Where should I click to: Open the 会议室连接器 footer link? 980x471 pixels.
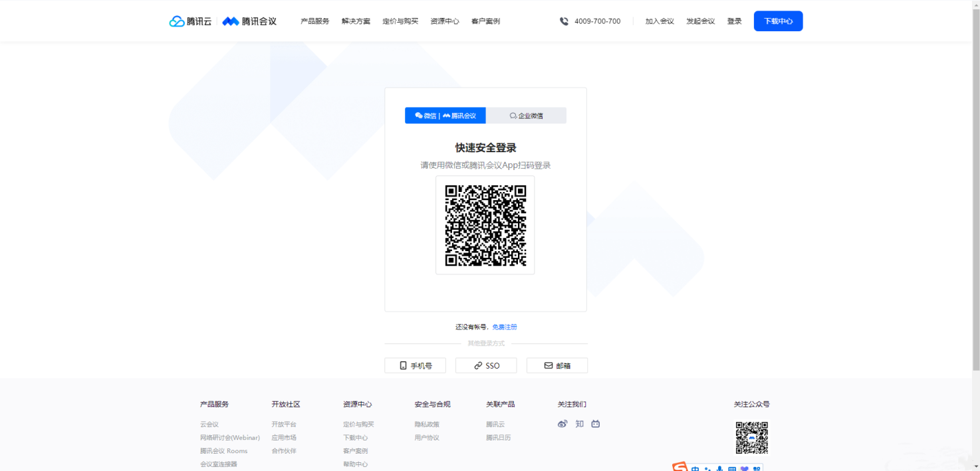(219, 464)
